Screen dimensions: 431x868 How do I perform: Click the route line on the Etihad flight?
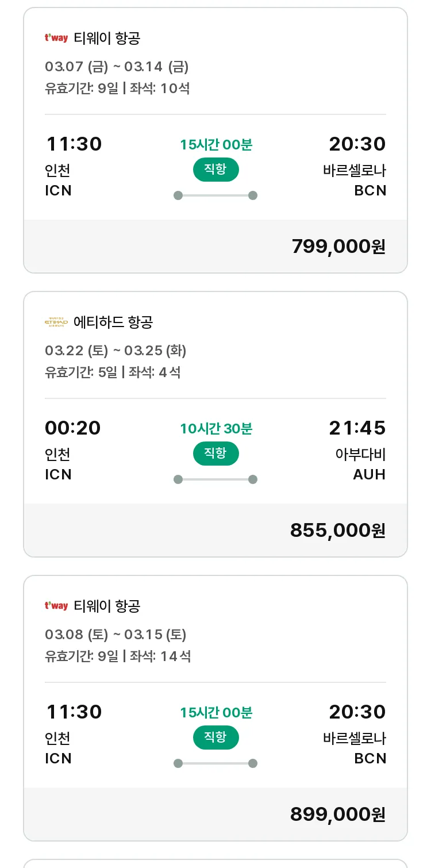pyautogui.click(x=215, y=479)
